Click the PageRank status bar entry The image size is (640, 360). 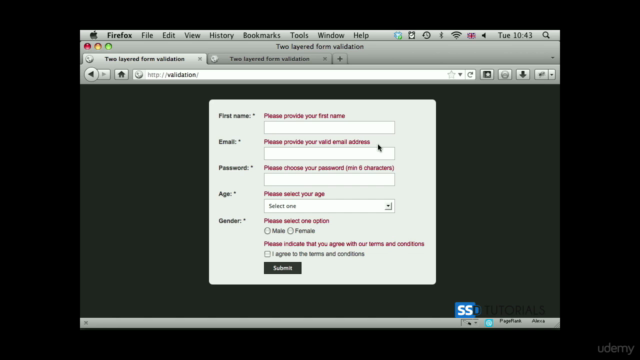[x=510, y=321]
